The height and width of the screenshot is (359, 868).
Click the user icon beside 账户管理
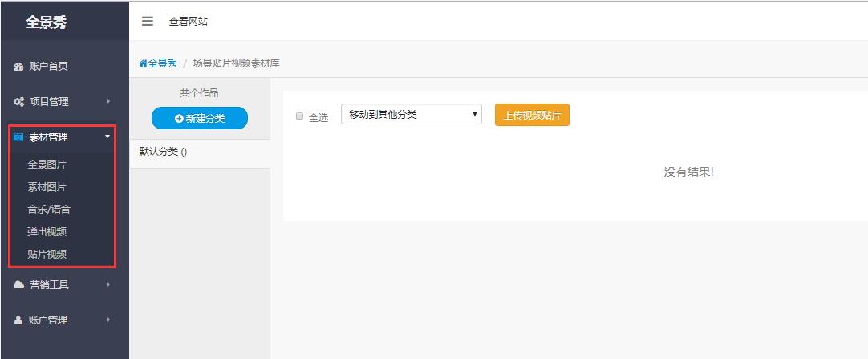[x=18, y=320]
